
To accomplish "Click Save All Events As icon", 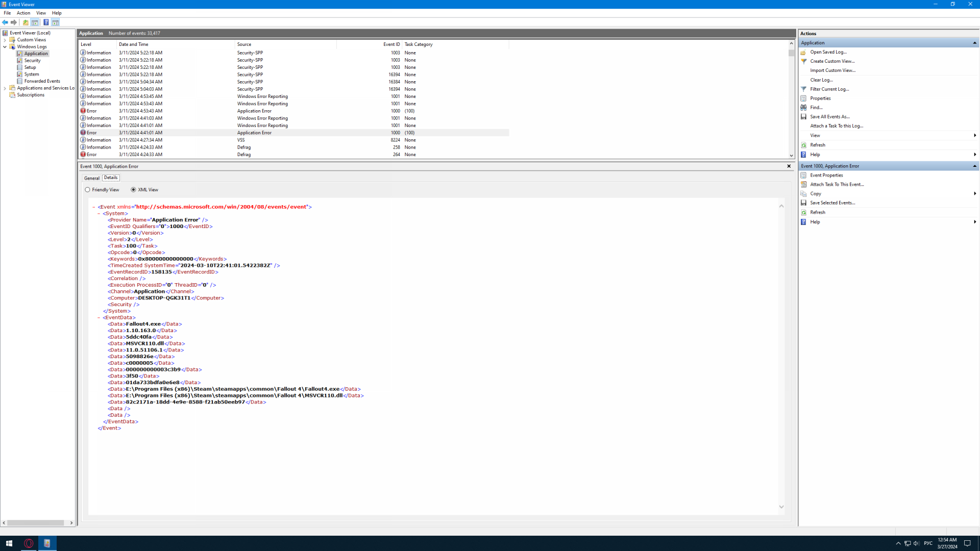I will (x=803, y=117).
